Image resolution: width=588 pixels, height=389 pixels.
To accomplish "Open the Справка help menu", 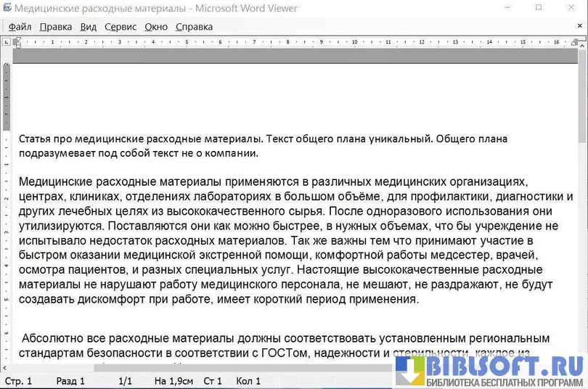I will (x=194, y=27).
